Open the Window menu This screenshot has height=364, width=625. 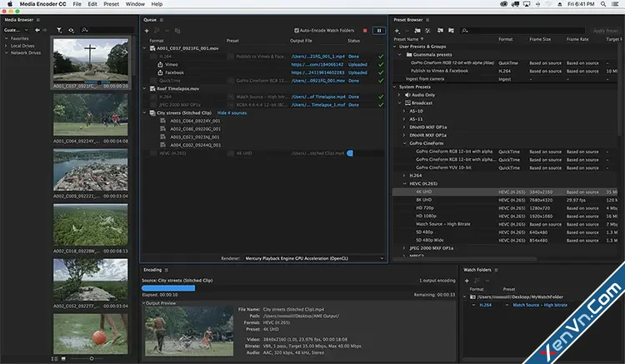tap(135, 4)
